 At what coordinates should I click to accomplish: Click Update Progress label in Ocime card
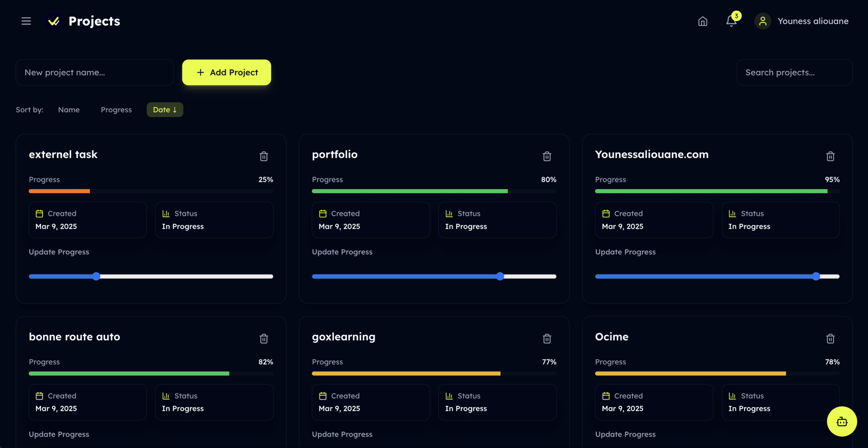pyautogui.click(x=625, y=434)
